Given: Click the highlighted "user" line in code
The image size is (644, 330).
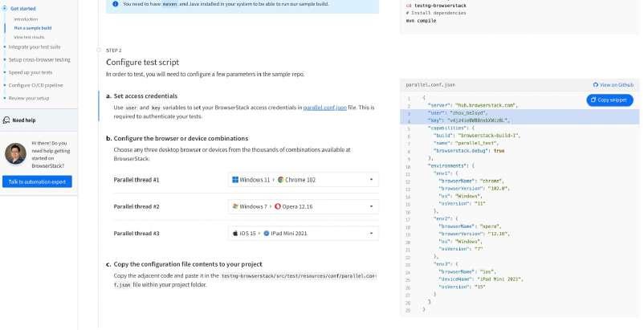Looking at the screenshot, I should click(520, 113).
